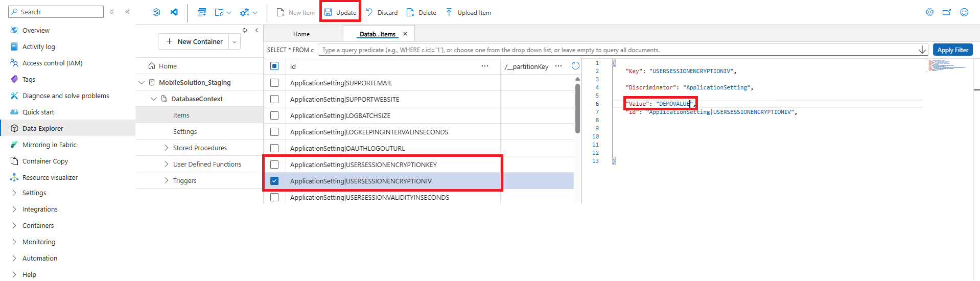This screenshot has height=281, width=980.
Task: Click the New SQL Query icon
Action: (x=202, y=12)
